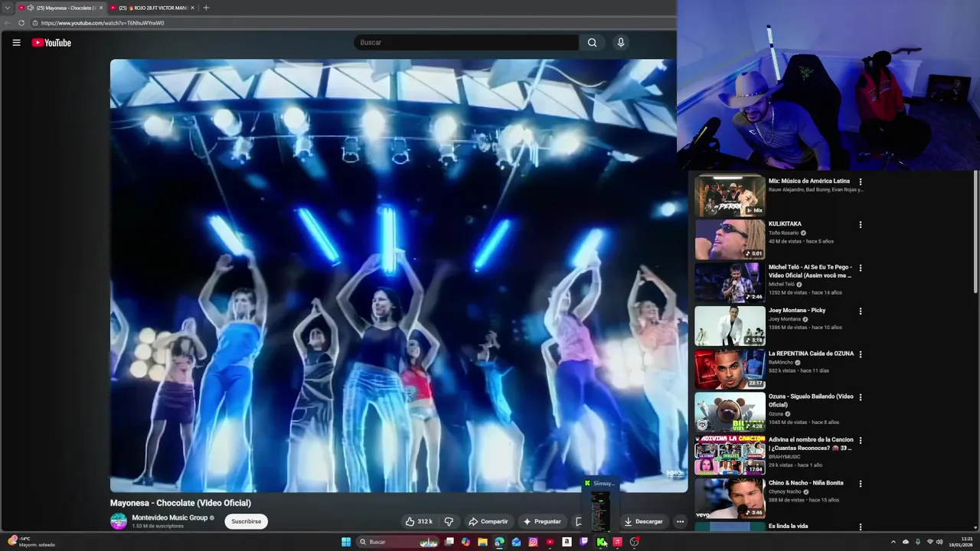Open Joey Montana - Picky title link
Screen dimensions: 980x551
click(x=797, y=311)
